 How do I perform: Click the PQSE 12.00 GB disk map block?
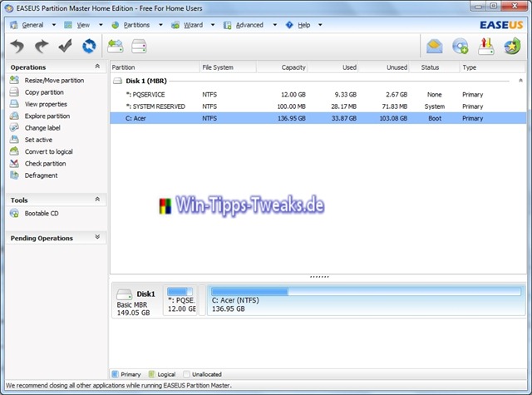(x=180, y=300)
